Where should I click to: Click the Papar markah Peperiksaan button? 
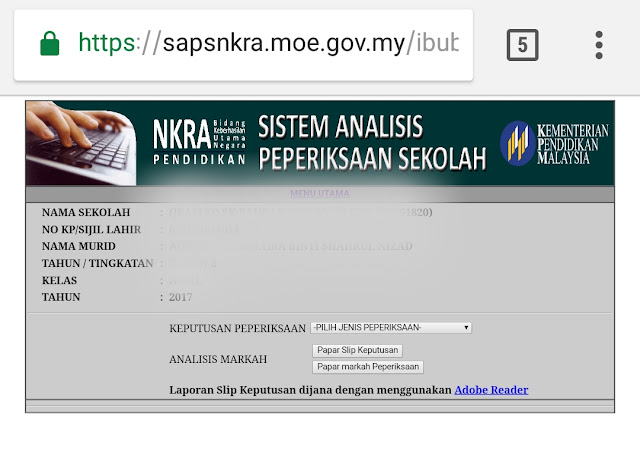click(368, 367)
